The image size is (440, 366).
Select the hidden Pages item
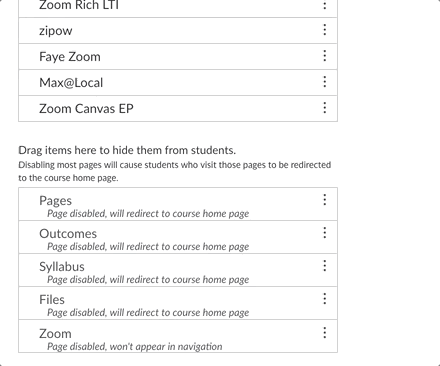coord(178,204)
